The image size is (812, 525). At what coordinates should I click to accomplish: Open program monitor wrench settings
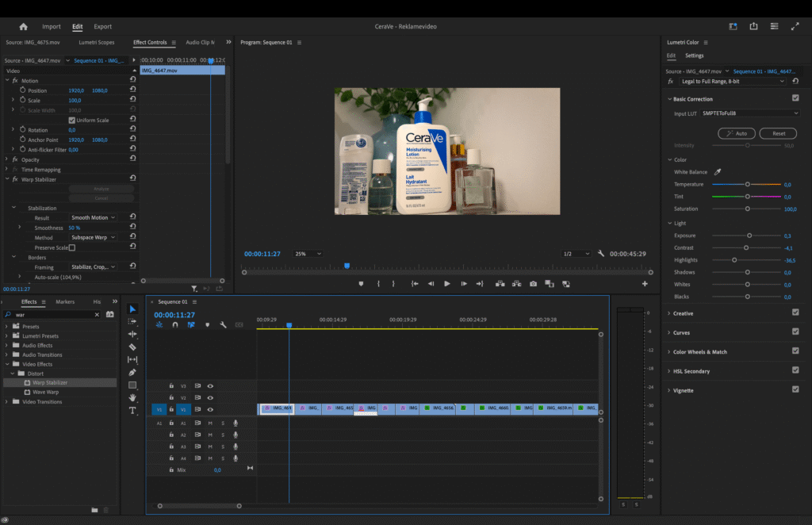(601, 254)
